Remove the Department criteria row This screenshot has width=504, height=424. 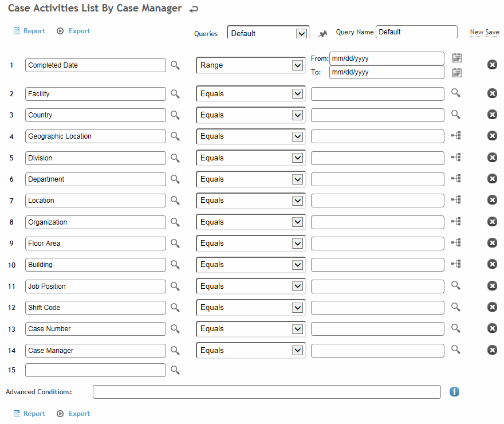[x=492, y=179]
